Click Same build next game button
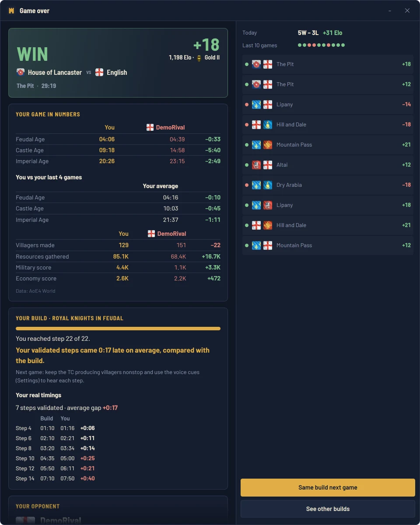Viewport: 420px width, 525px height. coord(328,487)
